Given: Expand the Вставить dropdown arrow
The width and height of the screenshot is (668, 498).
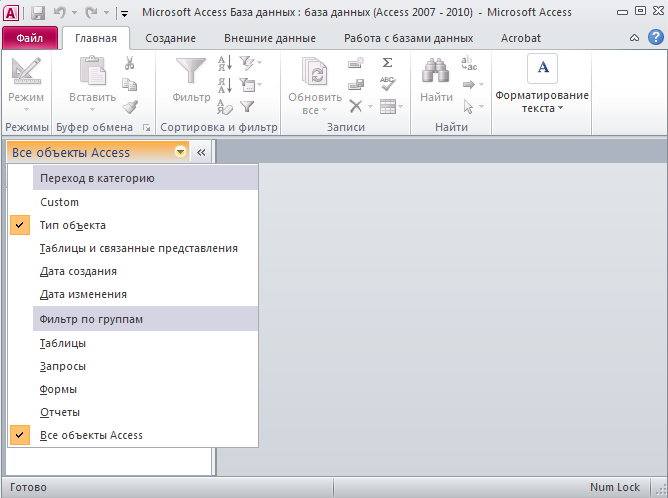Looking at the screenshot, I should (92, 110).
